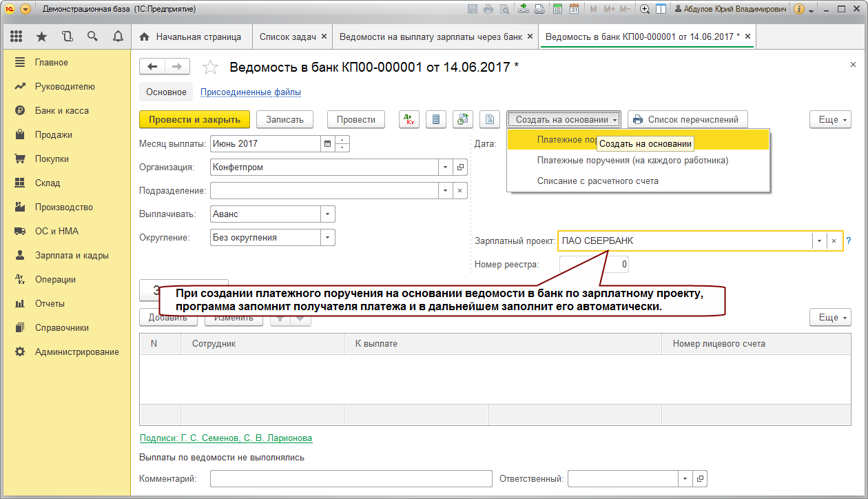Open Favorites star in top panel

(41, 37)
